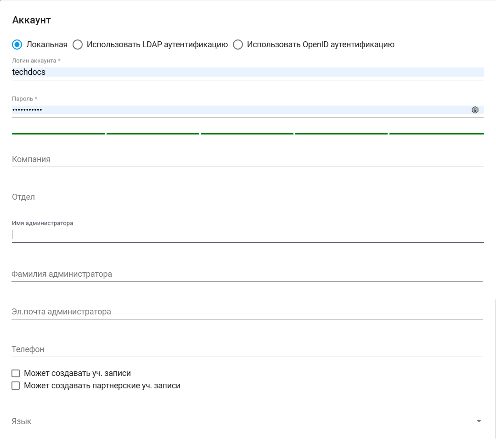The height and width of the screenshot is (448, 496).
Task: Select the Локальная authentication option
Action: [17, 45]
